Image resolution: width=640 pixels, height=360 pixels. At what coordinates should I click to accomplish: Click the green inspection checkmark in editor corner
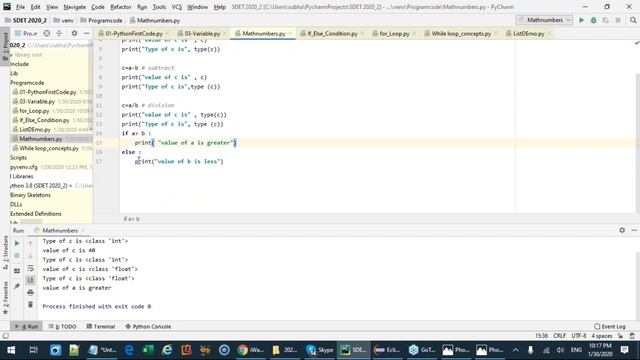[636, 42]
